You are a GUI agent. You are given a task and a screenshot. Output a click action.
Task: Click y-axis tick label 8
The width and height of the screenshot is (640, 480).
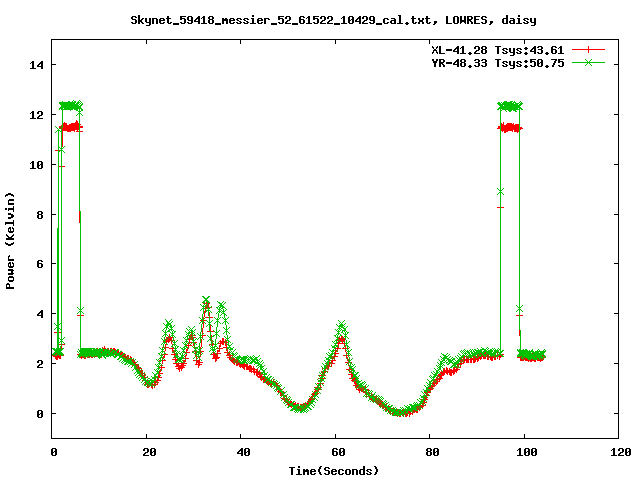[40, 215]
